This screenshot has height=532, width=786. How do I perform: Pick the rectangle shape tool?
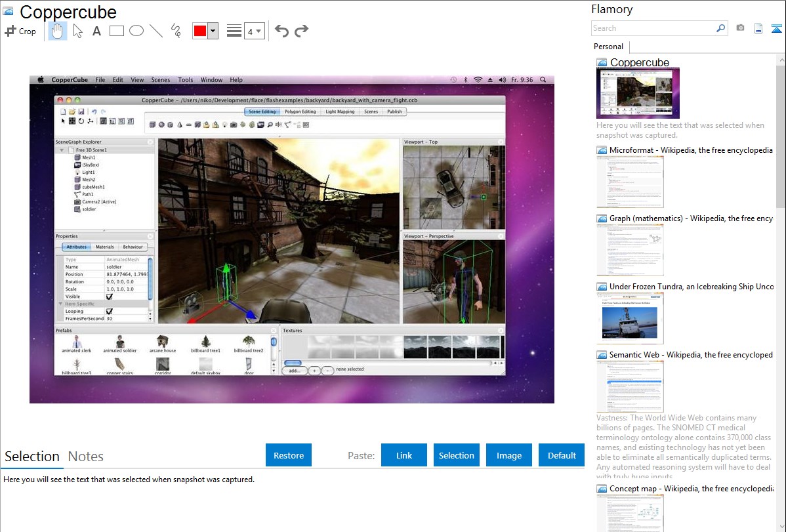coord(117,31)
